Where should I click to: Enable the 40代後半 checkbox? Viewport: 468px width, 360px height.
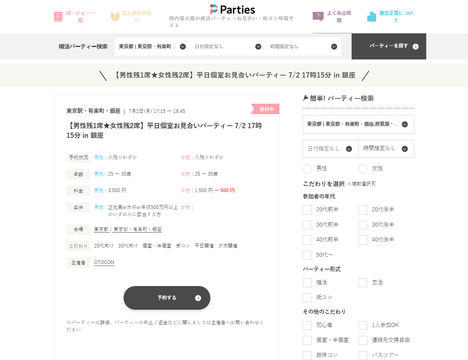coord(363,240)
